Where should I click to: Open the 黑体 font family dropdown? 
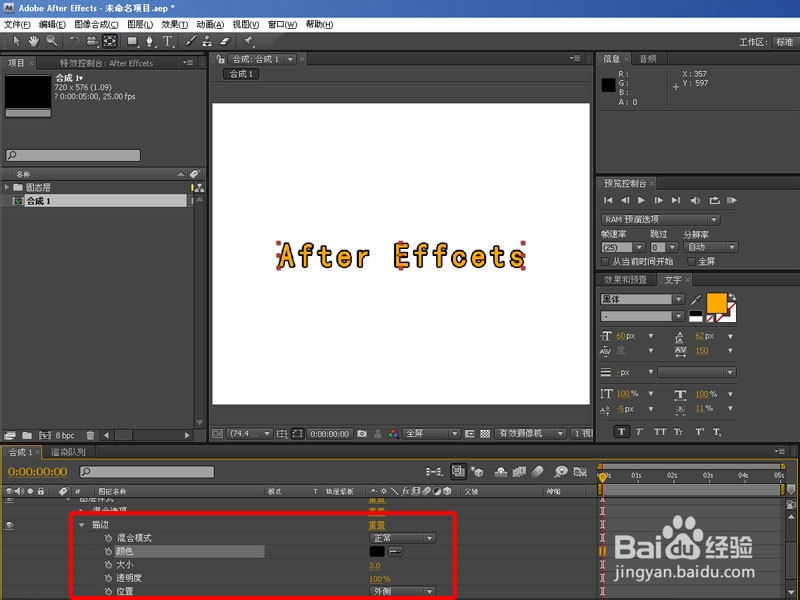point(678,299)
